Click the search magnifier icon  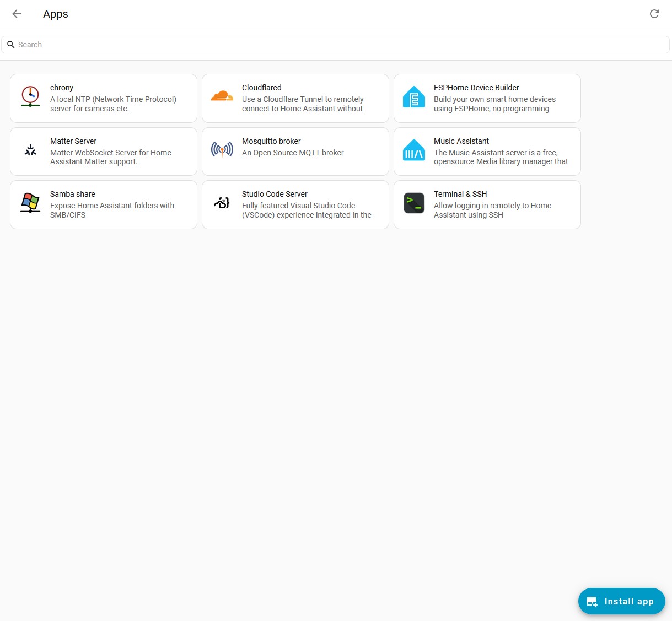coord(10,45)
